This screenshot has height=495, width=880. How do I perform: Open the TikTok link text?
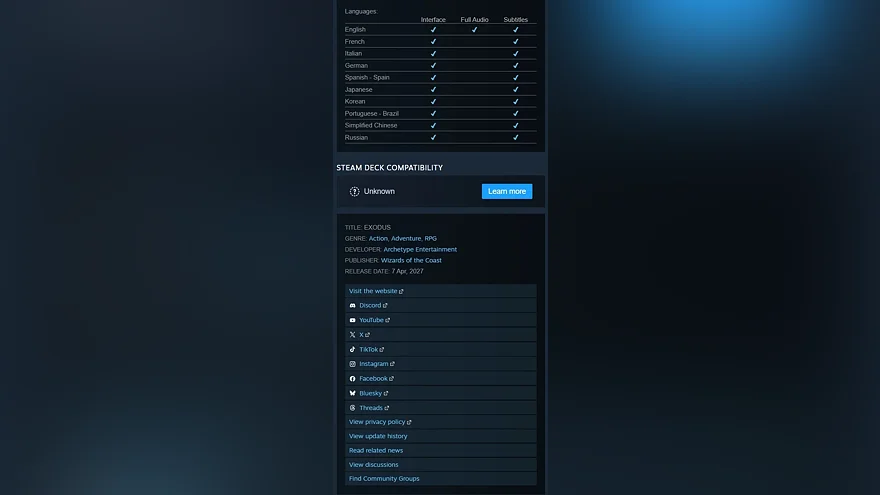tap(368, 349)
